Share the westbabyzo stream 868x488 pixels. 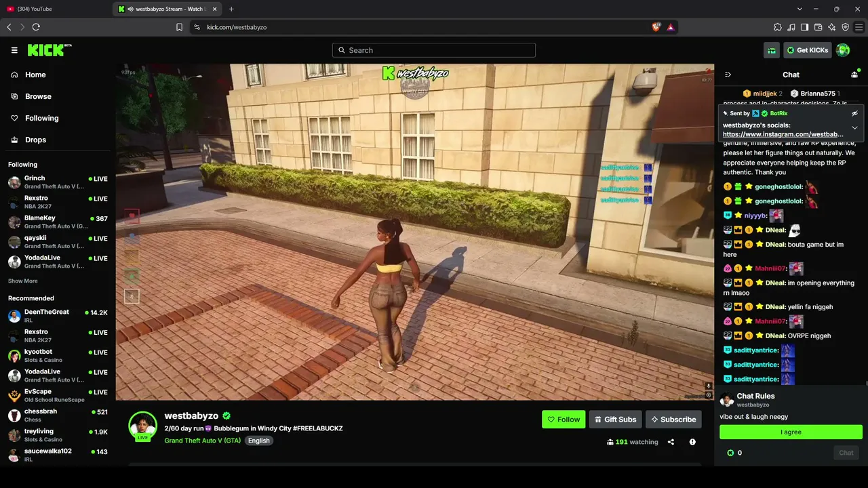click(671, 442)
